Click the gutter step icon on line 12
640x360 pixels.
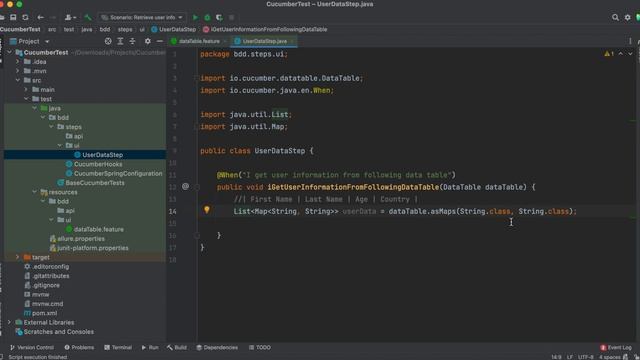(x=185, y=187)
